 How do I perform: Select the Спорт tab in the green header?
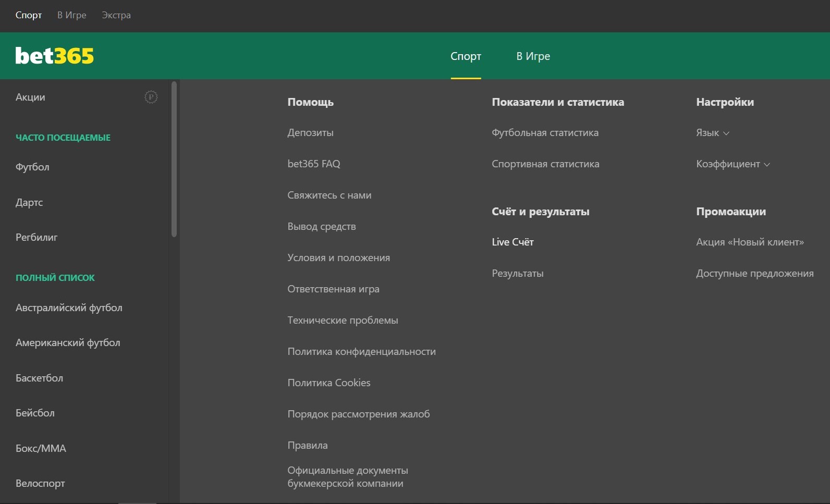(x=466, y=56)
